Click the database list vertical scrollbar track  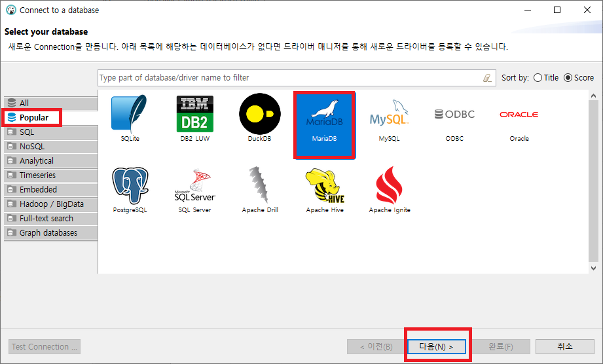(593, 182)
